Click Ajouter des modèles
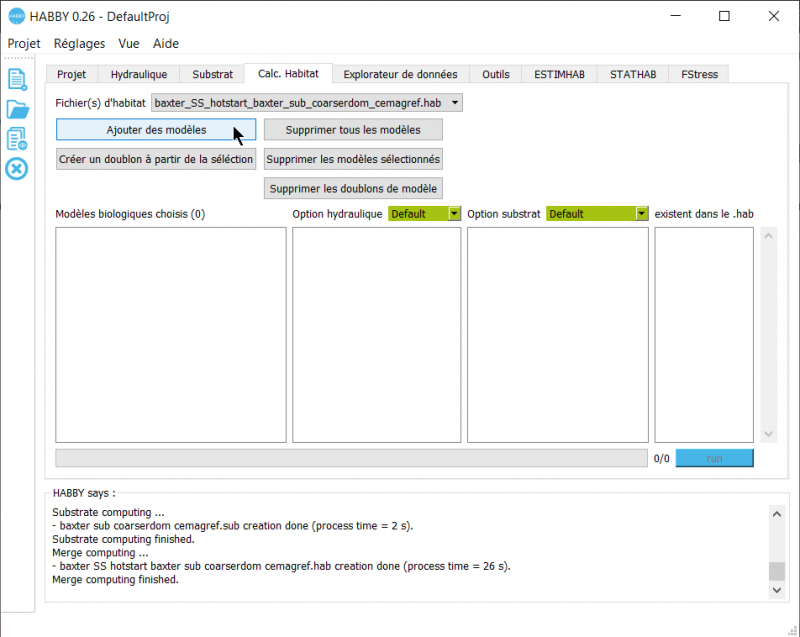The height and width of the screenshot is (637, 800). (x=155, y=130)
